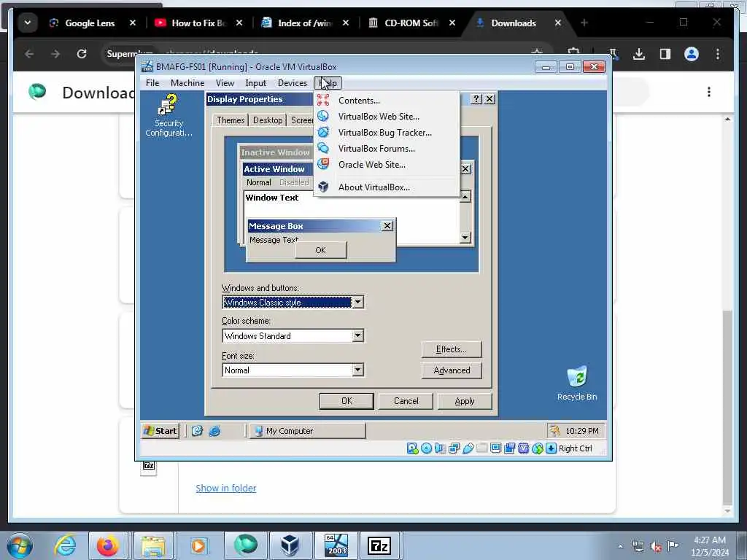Expand the Font size dropdown arrow

pos(357,370)
